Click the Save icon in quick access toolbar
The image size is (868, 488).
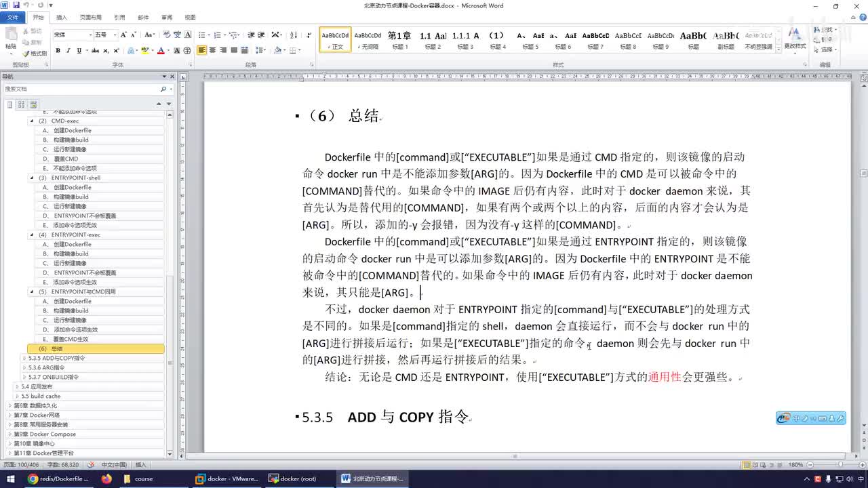coord(16,5)
